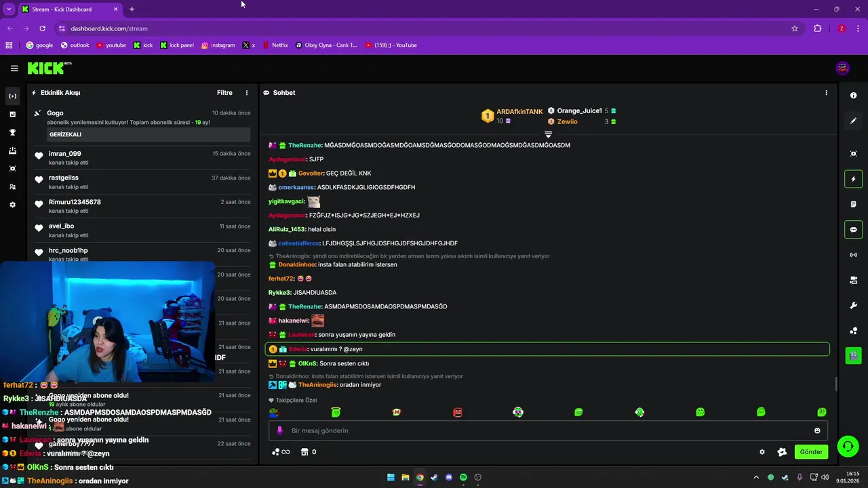
Task: Click the chat scrollbar thumb
Action: coord(835,384)
